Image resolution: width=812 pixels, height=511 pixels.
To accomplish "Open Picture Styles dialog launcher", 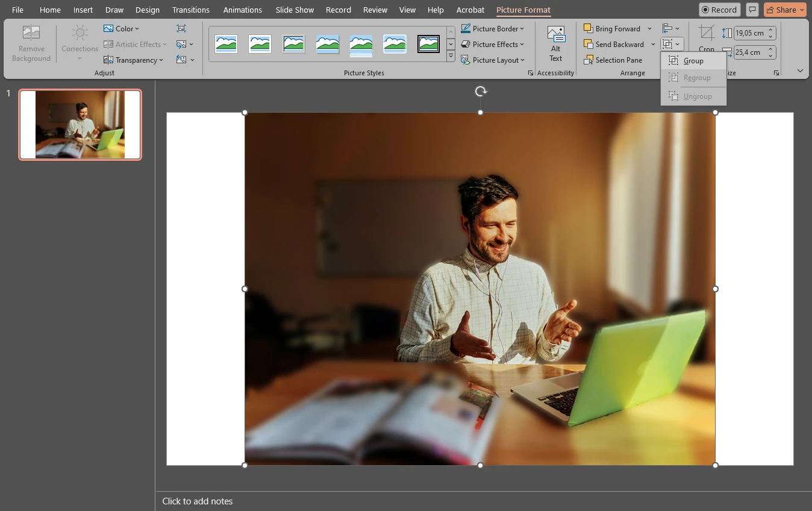I will 531,73.
